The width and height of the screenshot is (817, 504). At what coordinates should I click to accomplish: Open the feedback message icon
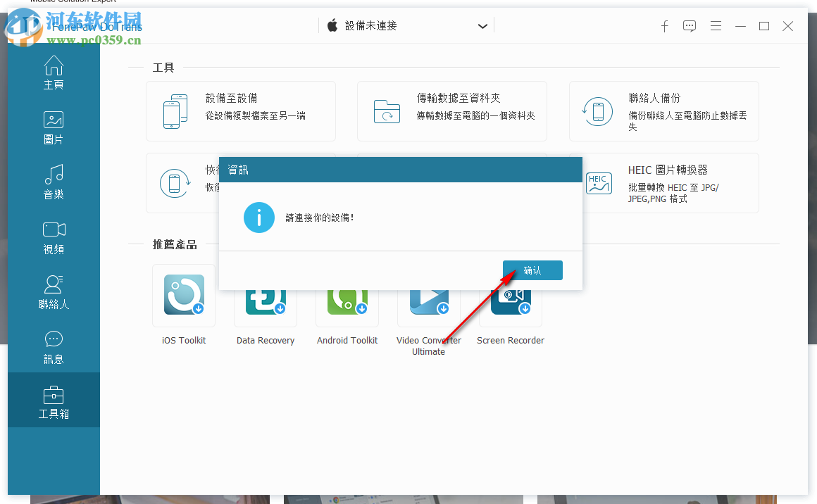coord(690,26)
